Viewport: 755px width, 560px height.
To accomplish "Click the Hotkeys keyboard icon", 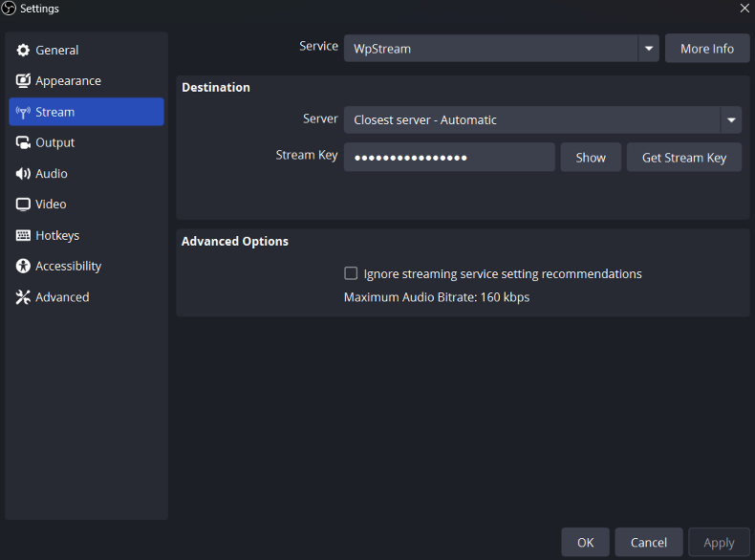I will (23, 235).
